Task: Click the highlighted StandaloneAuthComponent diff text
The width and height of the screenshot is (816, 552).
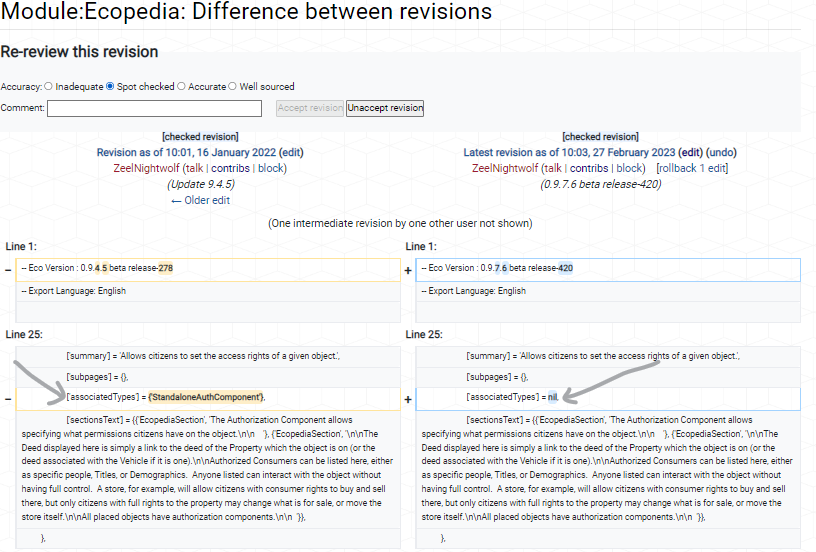Action: click(206, 397)
